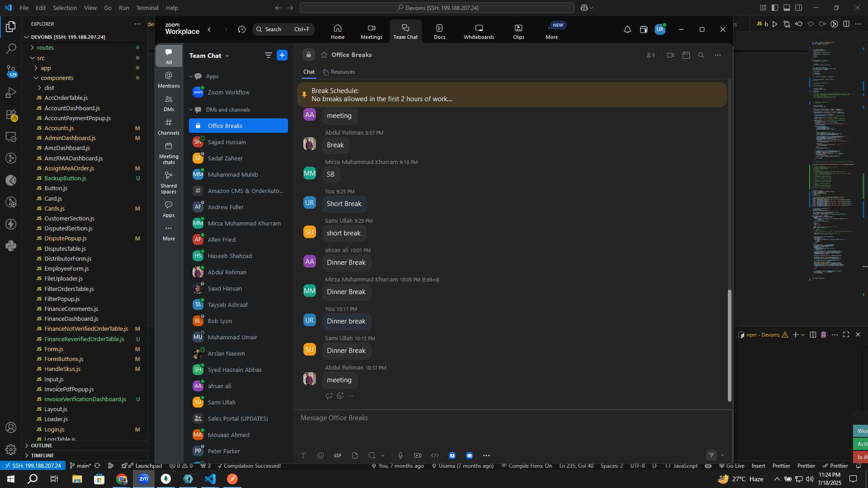
Task: Open VS Code Search view
Action: pos(11,48)
